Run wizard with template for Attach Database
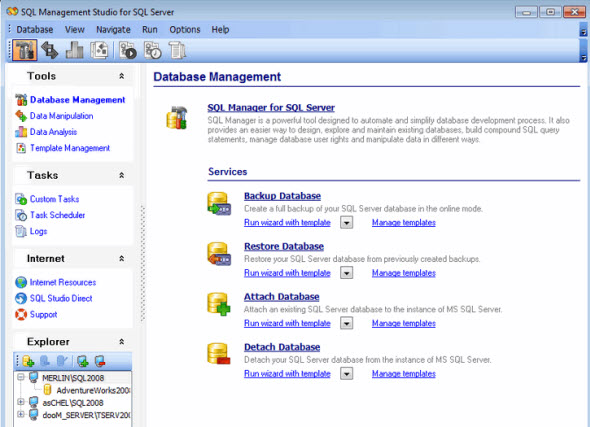This screenshot has height=427, width=590. (x=287, y=324)
